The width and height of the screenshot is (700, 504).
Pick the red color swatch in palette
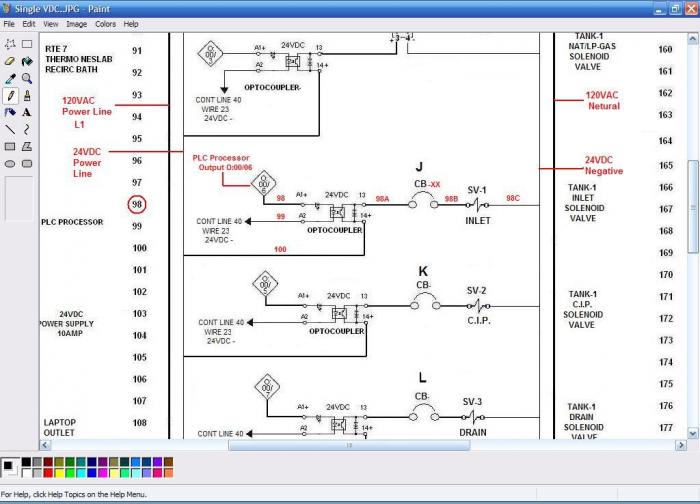[x=48, y=472]
